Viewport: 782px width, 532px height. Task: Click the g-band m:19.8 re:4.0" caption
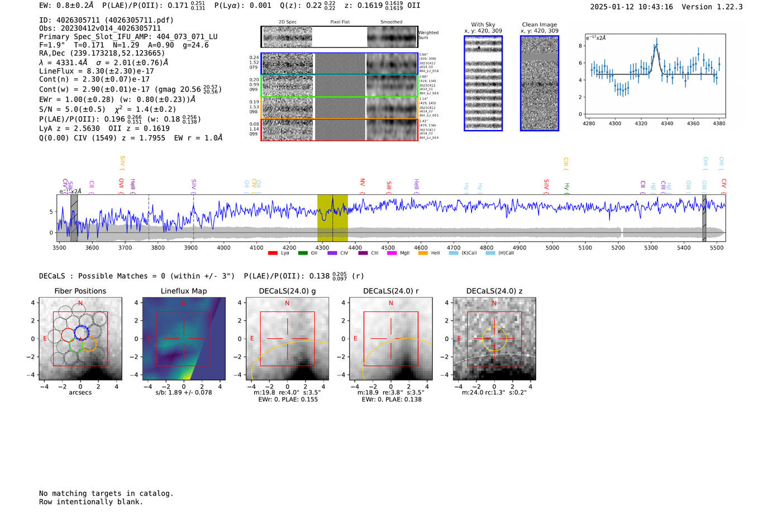coord(287,392)
